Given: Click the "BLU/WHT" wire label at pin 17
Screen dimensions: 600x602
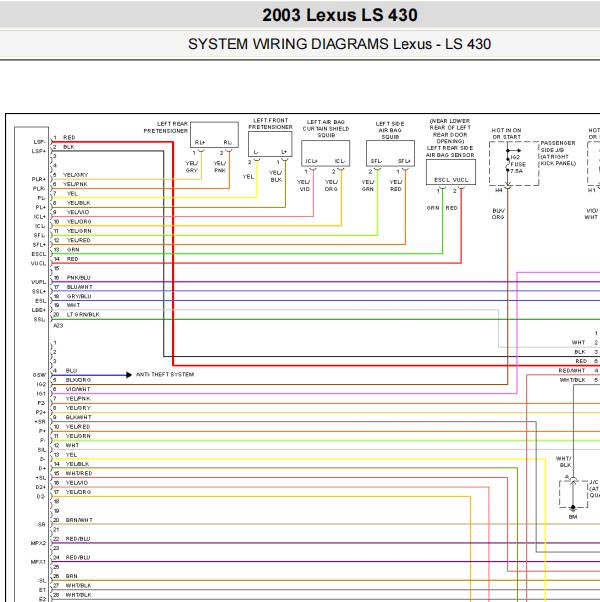Looking at the screenshot, I should point(79,287).
